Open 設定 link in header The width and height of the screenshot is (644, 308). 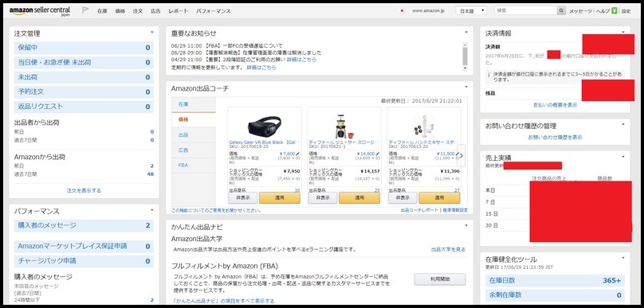click(x=626, y=11)
